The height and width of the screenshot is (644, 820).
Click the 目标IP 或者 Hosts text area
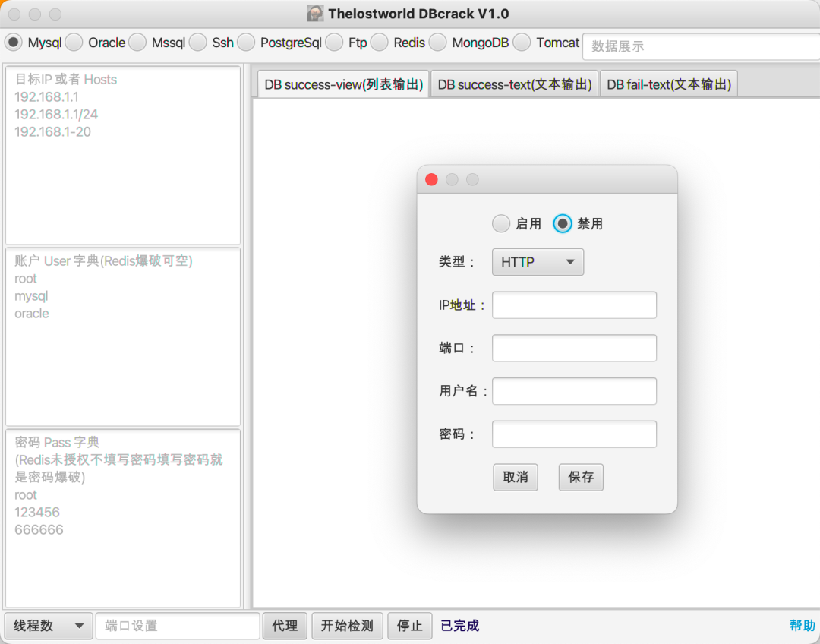(123, 155)
